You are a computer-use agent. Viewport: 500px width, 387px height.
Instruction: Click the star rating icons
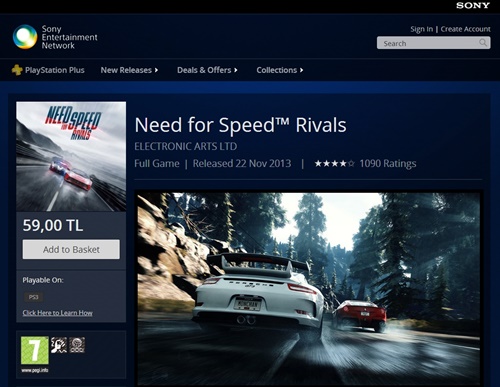[334, 164]
